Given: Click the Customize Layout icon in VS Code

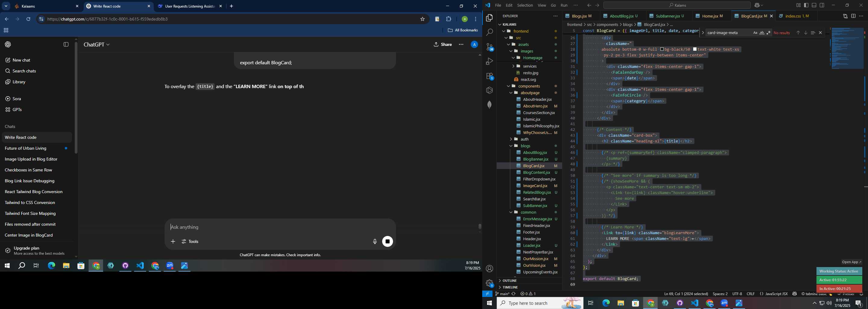Looking at the screenshot, I should (x=799, y=5).
